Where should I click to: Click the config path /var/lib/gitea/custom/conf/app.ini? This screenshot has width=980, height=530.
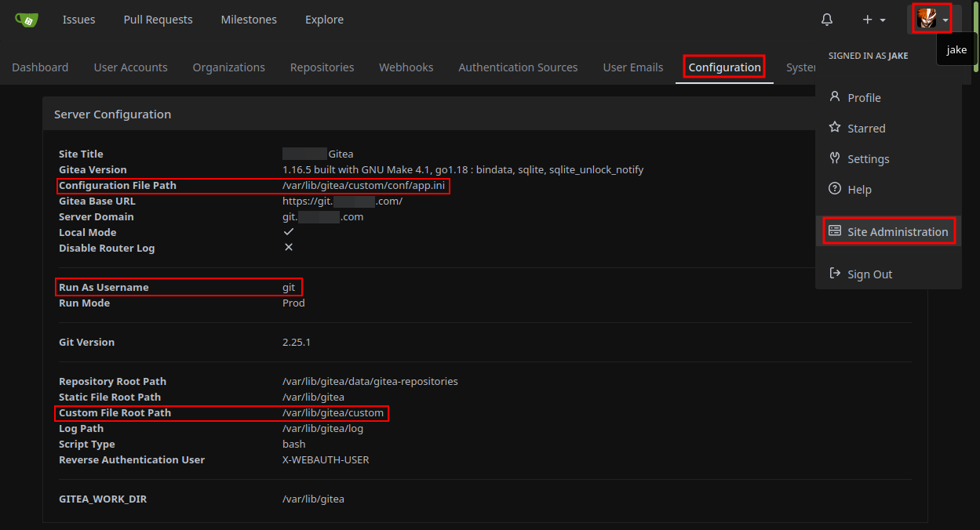coord(364,186)
